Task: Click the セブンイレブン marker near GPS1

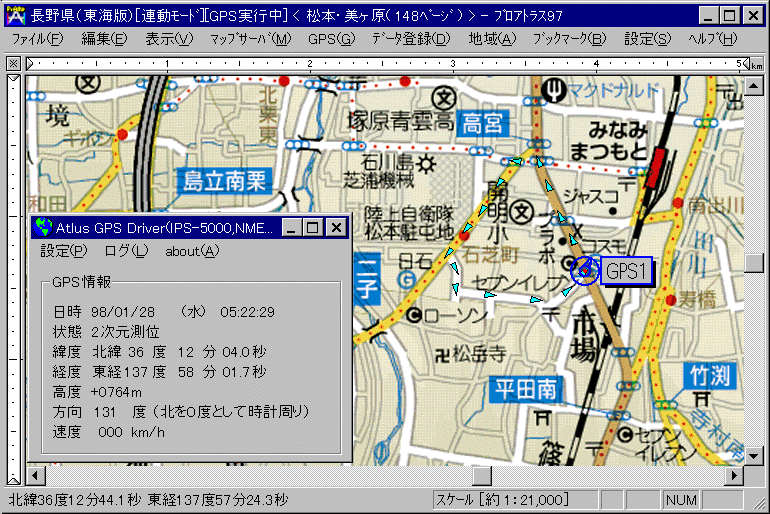Action: pos(570,262)
